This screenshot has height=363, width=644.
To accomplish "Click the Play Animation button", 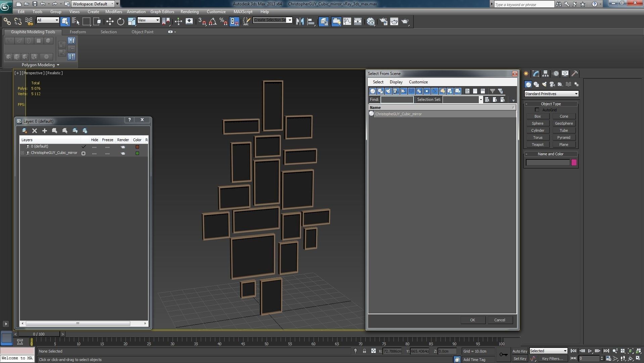I will [x=590, y=351].
